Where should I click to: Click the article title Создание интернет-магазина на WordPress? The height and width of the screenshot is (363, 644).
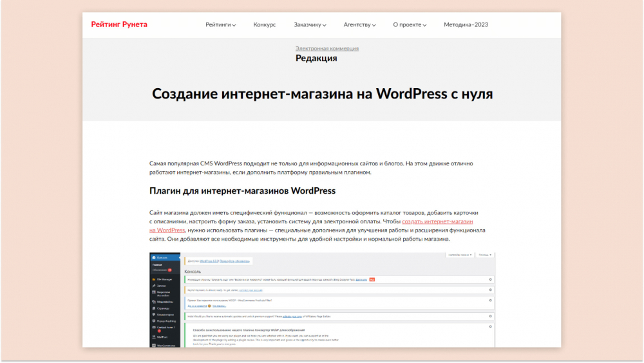(322, 93)
